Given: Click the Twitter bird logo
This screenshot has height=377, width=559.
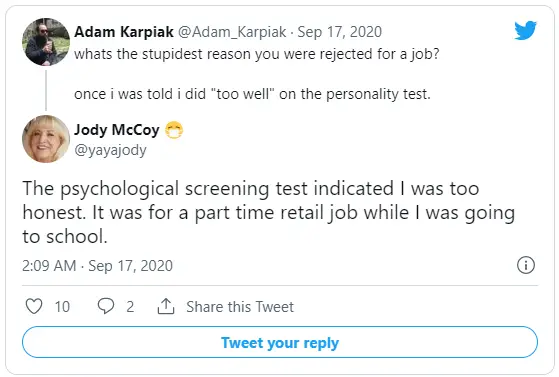Looking at the screenshot, I should tap(525, 30).
